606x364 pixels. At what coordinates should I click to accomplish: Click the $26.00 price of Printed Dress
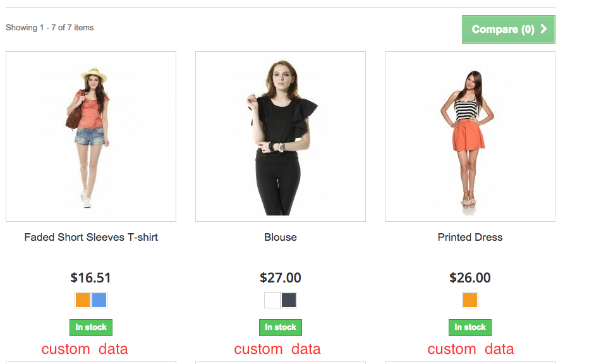coord(470,278)
